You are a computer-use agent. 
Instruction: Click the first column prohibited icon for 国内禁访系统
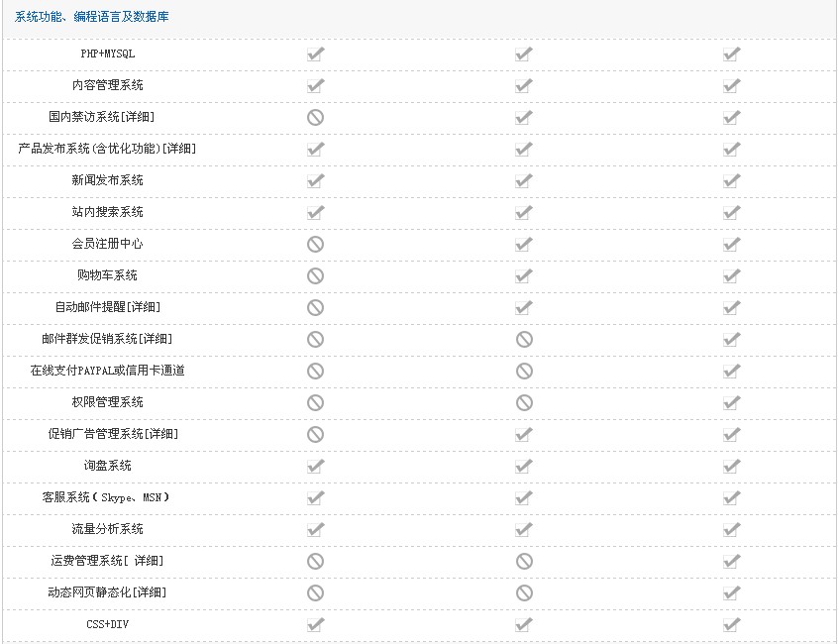tap(315, 118)
